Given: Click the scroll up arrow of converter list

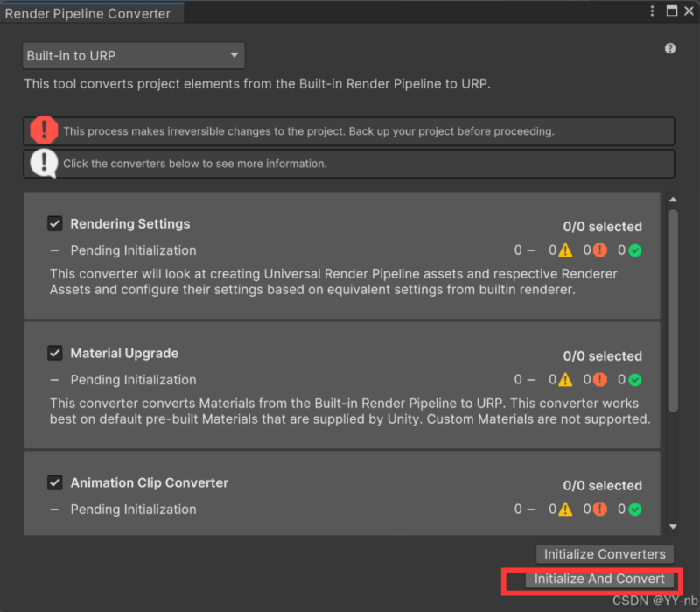Looking at the screenshot, I should (672, 200).
